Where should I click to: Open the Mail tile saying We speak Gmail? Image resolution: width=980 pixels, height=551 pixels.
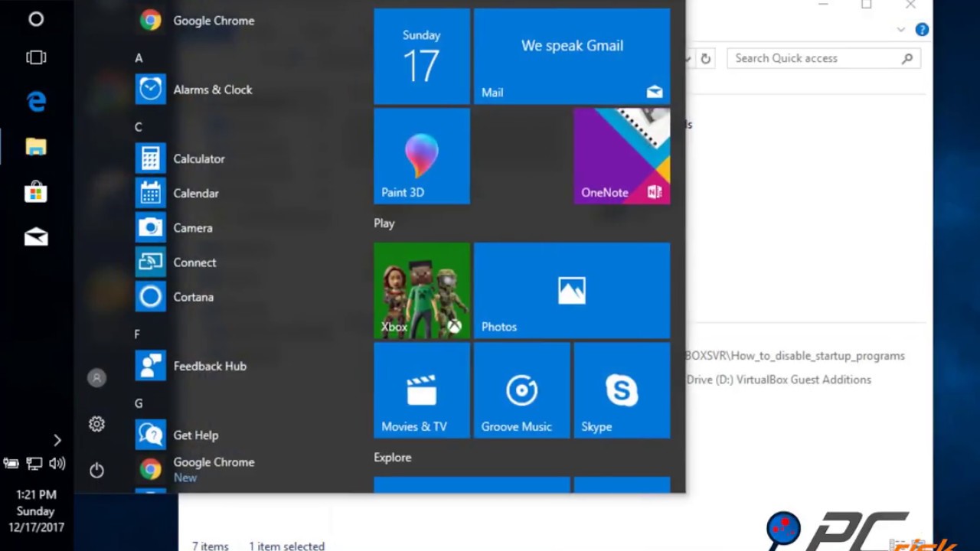tap(572, 57)
